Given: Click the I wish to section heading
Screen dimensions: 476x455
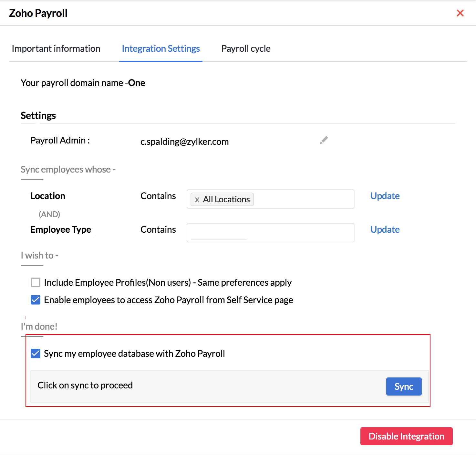Looking at the screenshot, I should [39, 255].
